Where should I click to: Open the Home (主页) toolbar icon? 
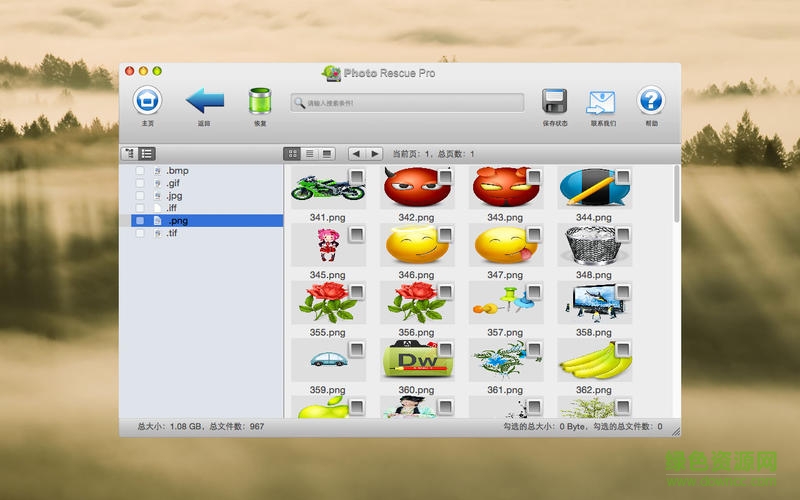(147, 101)
